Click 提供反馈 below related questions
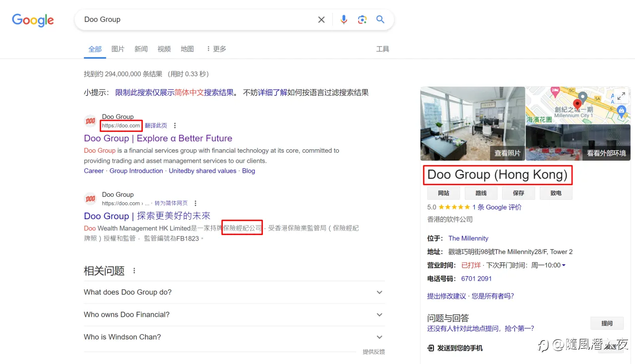 click(x=374, y=352)
